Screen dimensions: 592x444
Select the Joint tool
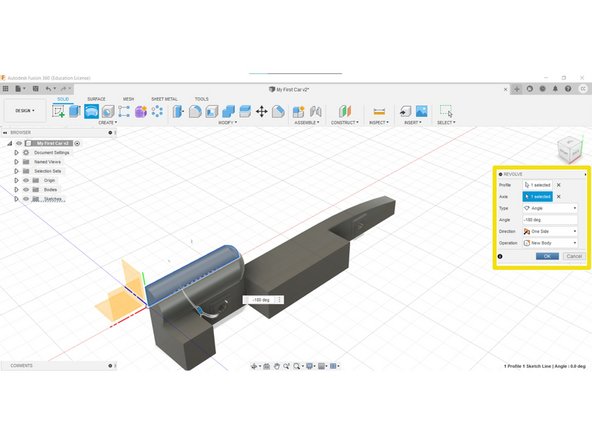316,111
